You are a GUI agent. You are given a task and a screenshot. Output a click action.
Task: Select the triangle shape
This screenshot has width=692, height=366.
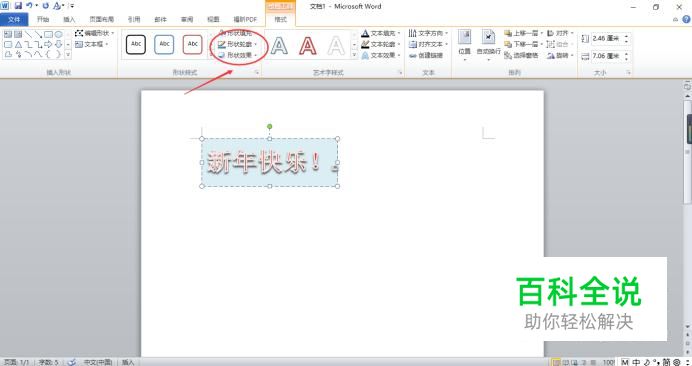18,44
